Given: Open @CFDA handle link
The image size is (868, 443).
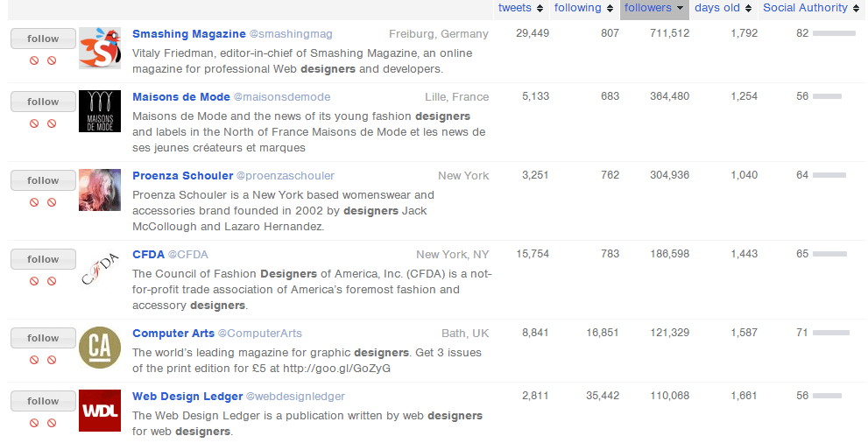Looking at the screenshot, I should click(x=188, y=255).
